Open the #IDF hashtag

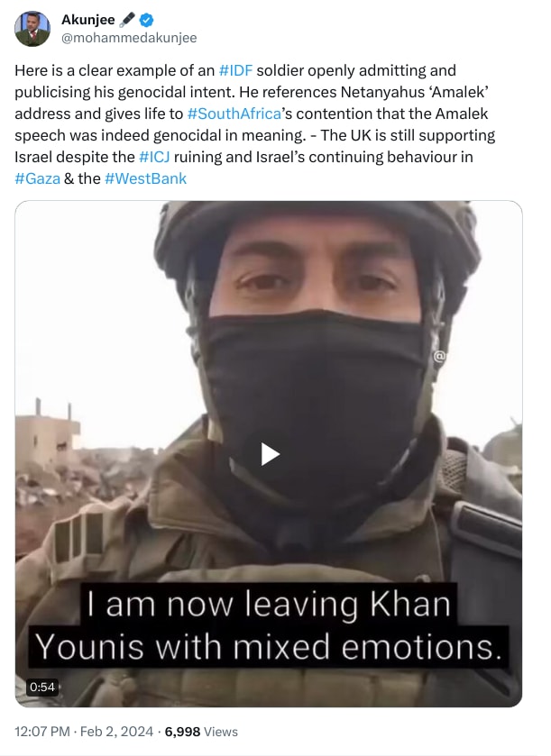pyautogui.click(x=234, y=70)
